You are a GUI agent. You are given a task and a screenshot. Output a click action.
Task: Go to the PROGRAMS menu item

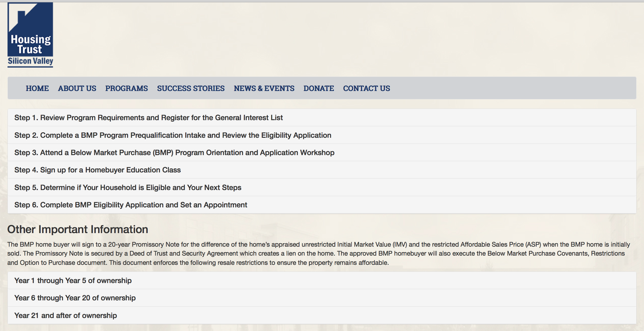(x=126, y=88)
